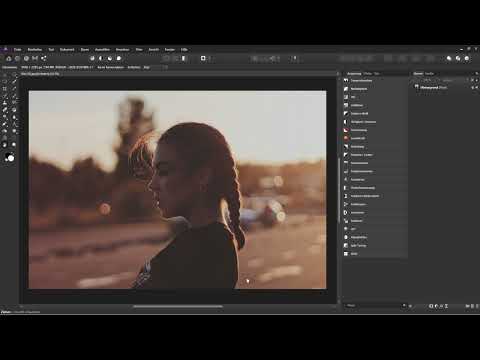Switch to the Kanäle panel tab

pos(429,74)
